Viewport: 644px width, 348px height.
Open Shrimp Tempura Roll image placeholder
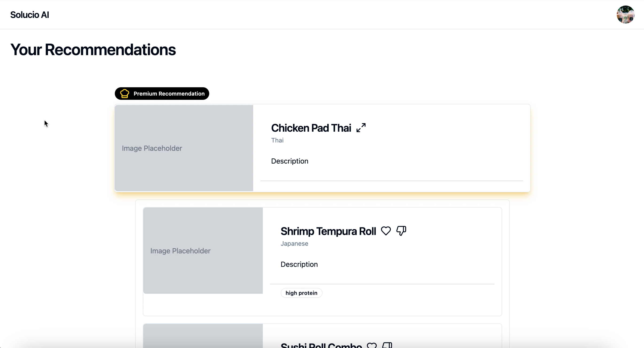(x=203, y=251)
